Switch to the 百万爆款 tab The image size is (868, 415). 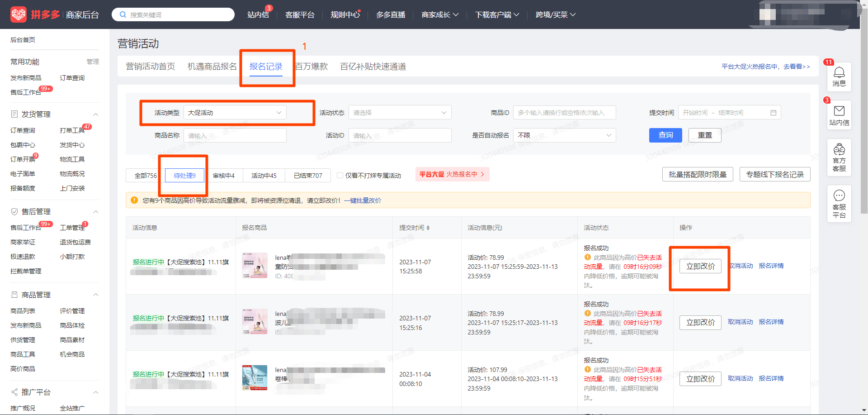(x=311, y=67)
